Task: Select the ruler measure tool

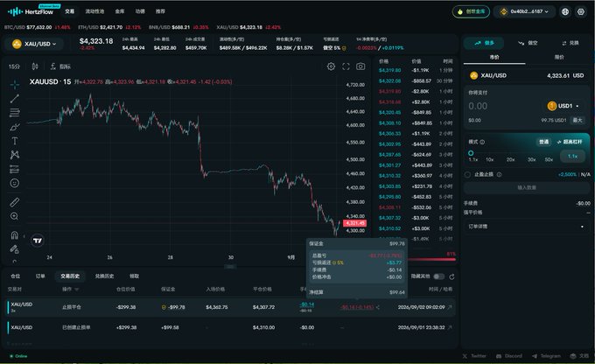Action: 14,202
